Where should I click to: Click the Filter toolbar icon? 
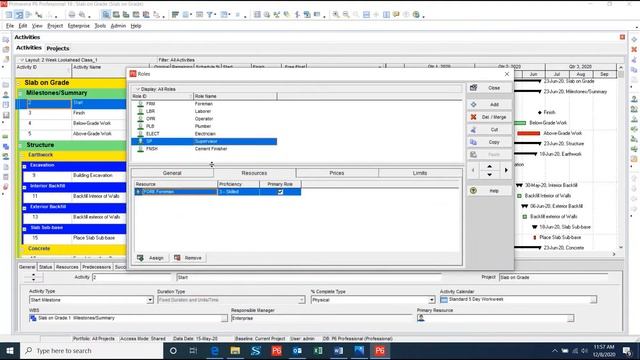pos(210,15)
